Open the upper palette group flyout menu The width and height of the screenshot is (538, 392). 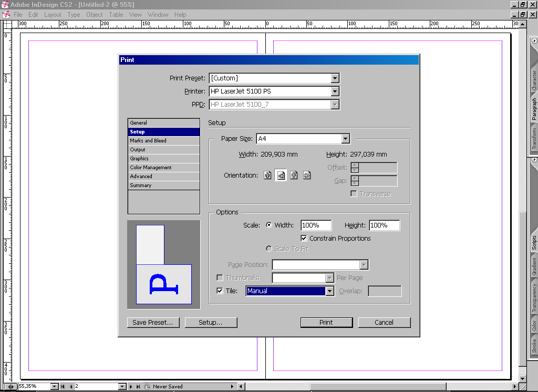pos(534,40)
